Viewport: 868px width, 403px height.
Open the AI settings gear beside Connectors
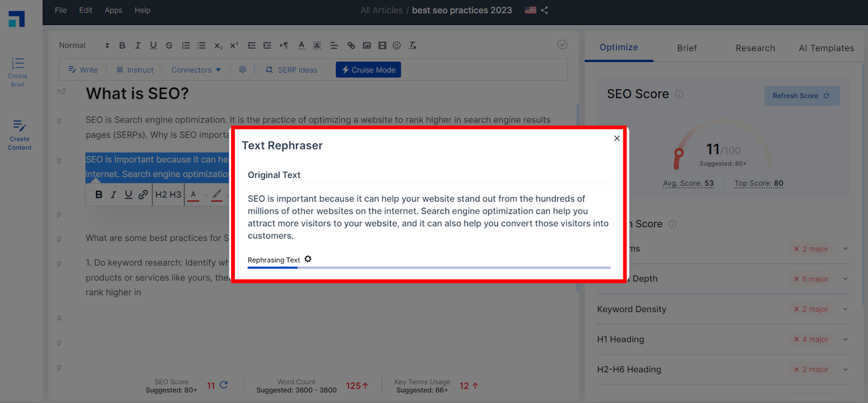coord(242,69)
